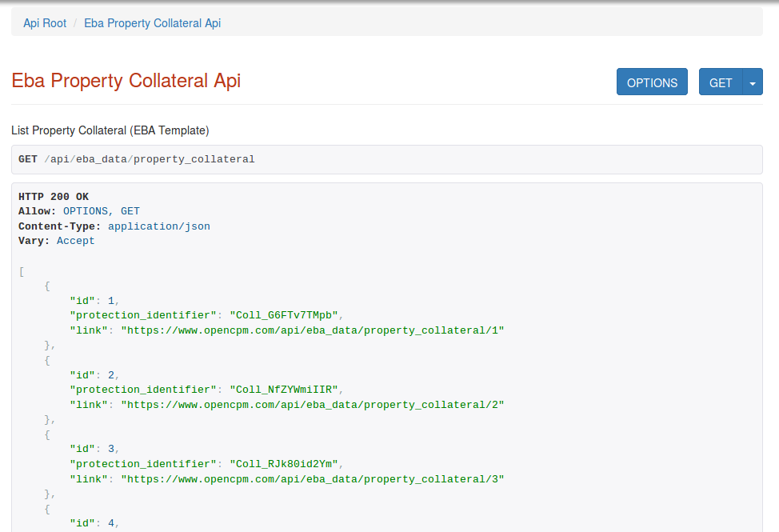Click the List Property Collateral description text
Viewport: 779px width, 532px height.
coord(110,130)
